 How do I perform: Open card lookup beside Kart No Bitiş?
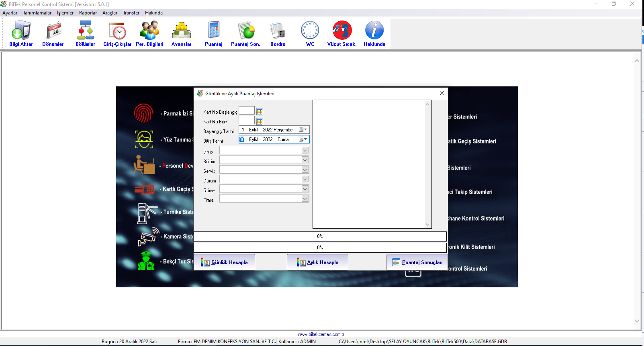click(x=260, y=121)
